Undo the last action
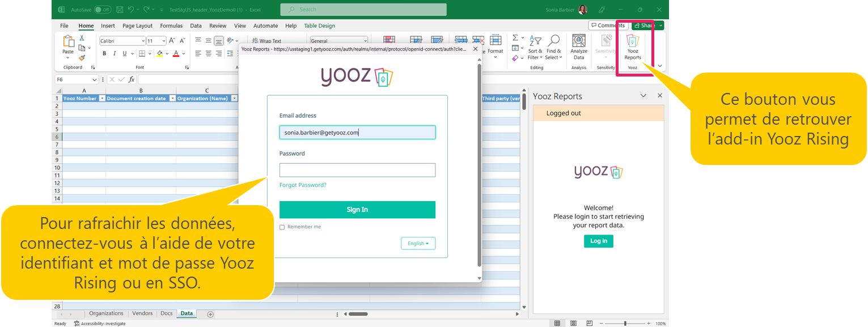The height and width of the screenshot is (327, 868). coord(131,10)
